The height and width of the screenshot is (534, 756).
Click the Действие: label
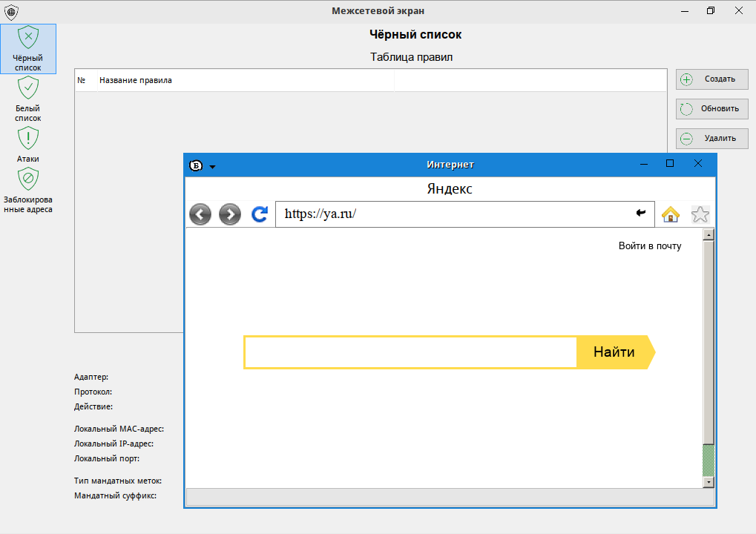click(x=93, y=406)
